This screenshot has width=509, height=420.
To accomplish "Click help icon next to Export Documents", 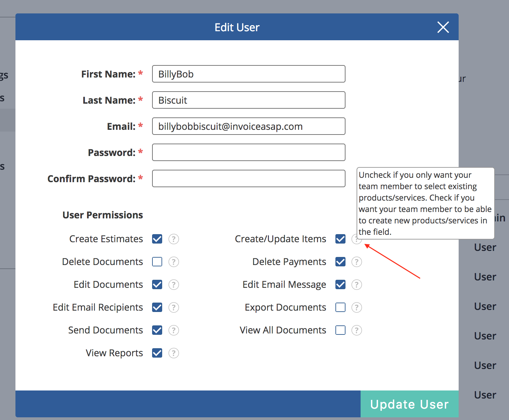I will click(357, 307).
